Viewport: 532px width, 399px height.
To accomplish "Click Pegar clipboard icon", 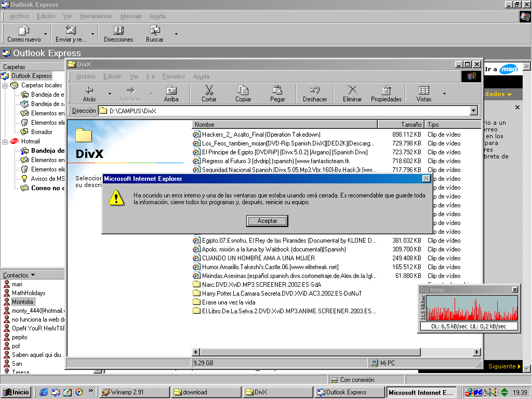I will coord(277,90).
